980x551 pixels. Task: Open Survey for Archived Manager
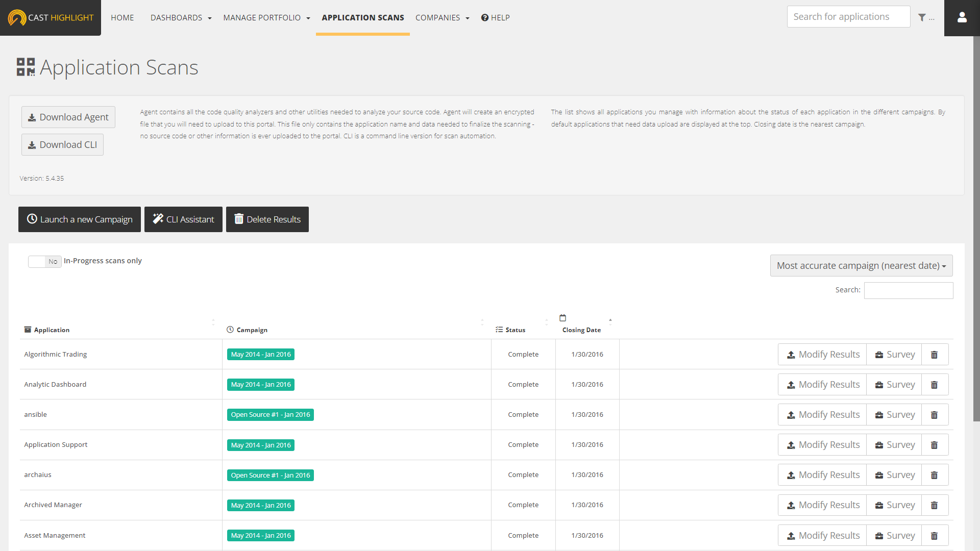pos(894,505)
